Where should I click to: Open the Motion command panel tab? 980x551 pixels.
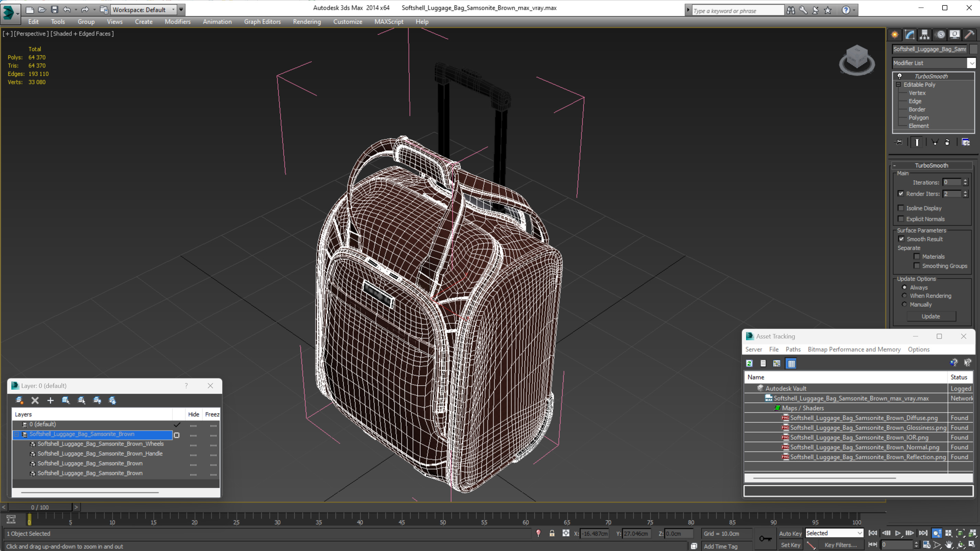point(940,35)
